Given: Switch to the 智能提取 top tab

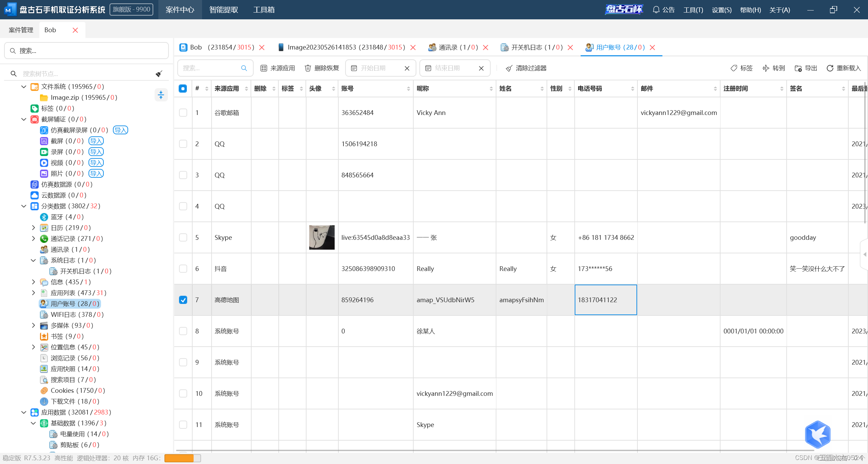Looking at the screenshot, I should [x=223, y=10].
